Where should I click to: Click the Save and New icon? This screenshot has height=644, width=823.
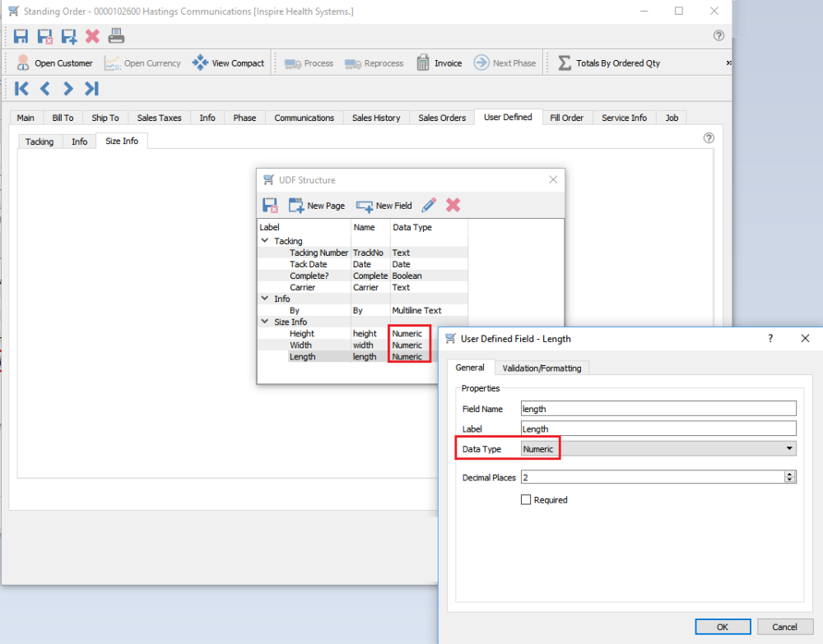tap(69, 36)
